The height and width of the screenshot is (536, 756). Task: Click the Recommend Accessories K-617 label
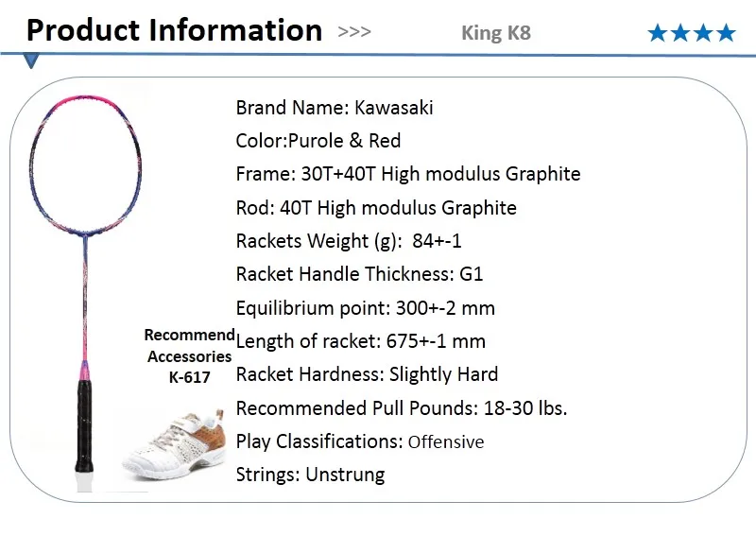pyautogui.click(x=190, y=355)
